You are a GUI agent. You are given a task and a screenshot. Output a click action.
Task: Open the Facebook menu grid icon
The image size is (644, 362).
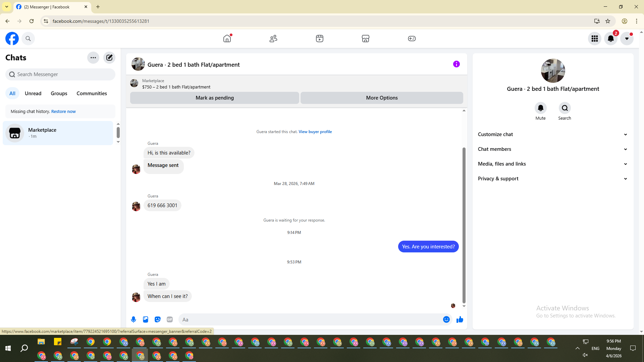[595, 39]
